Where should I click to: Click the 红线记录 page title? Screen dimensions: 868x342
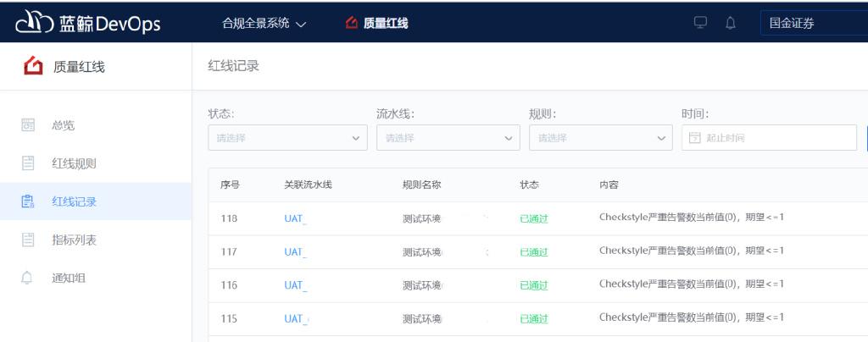tap(234, 66)
